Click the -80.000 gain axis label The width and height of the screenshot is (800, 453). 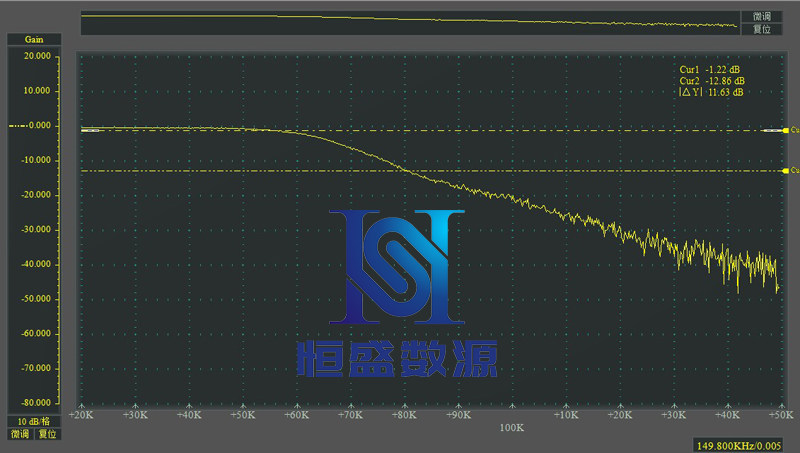(36, 402)
